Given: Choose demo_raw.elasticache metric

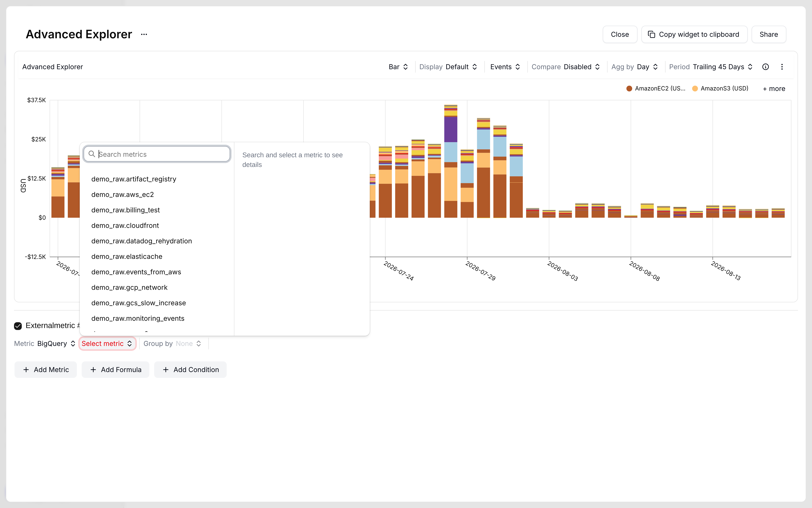Looking at the screenshot, I should tap(157, 256).
